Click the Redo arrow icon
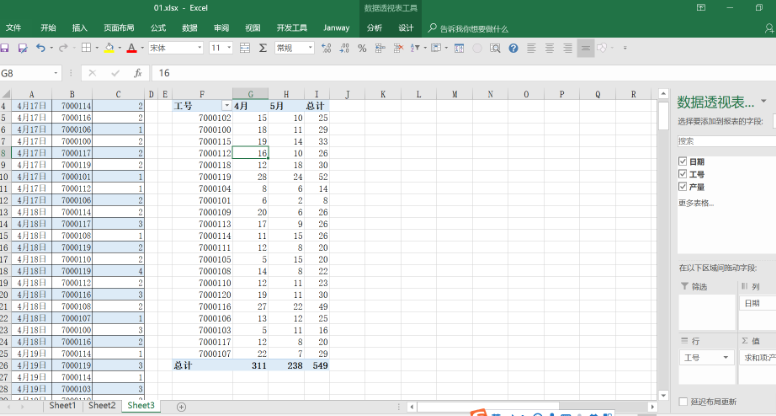The width and height of the screenshot is (776, 416). (x=63, y=48)
